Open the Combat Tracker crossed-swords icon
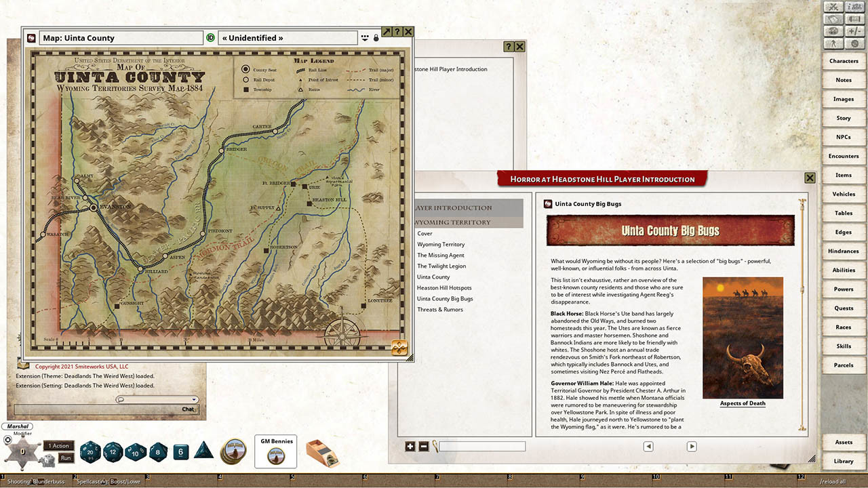Viewport: 868px width, 488px height. (x=833, y=7)
